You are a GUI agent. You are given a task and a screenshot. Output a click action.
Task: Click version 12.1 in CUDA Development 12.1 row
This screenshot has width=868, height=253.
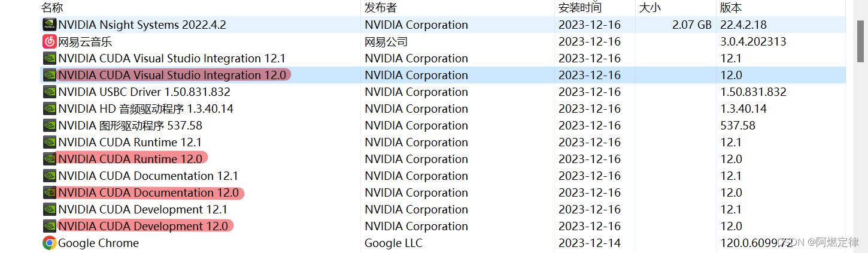732,209
